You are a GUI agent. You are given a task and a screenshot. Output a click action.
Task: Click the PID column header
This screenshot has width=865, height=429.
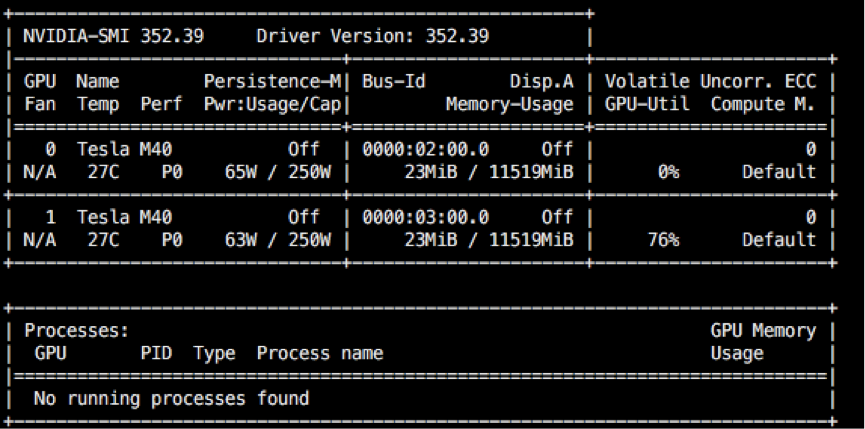[155, 353]
